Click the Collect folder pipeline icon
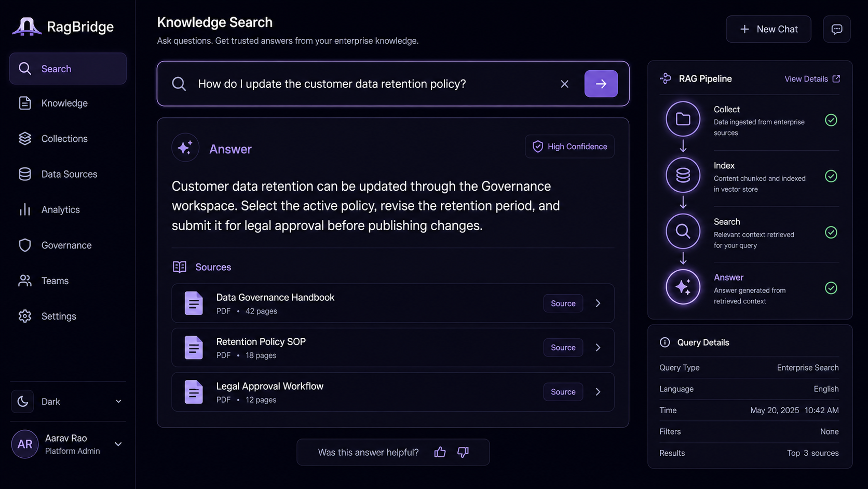The height and width of the screenshot is (489, 868). click(683, 119)
